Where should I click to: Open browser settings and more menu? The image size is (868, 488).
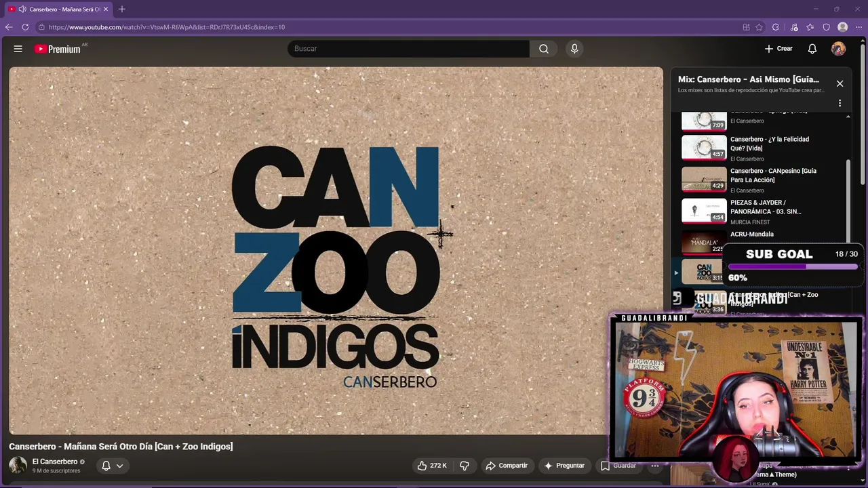coord(859,27)
